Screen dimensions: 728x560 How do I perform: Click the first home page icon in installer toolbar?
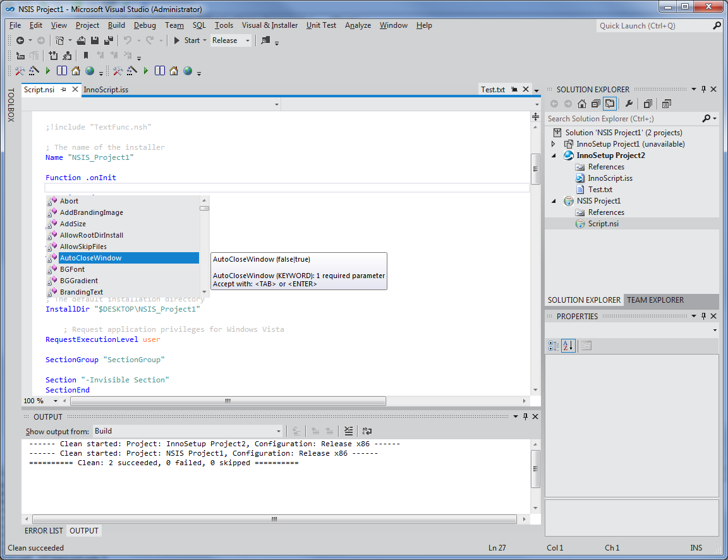click(76, 71)
